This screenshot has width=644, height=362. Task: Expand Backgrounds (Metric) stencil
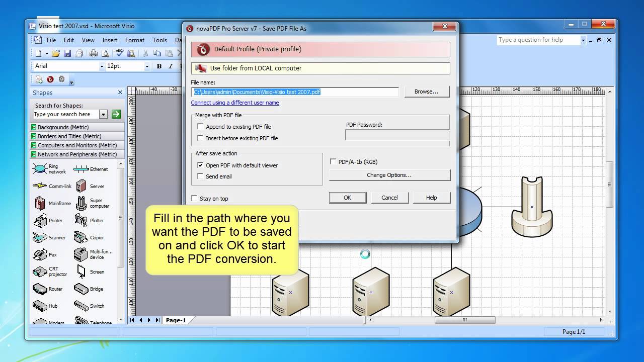click(77, 127)
